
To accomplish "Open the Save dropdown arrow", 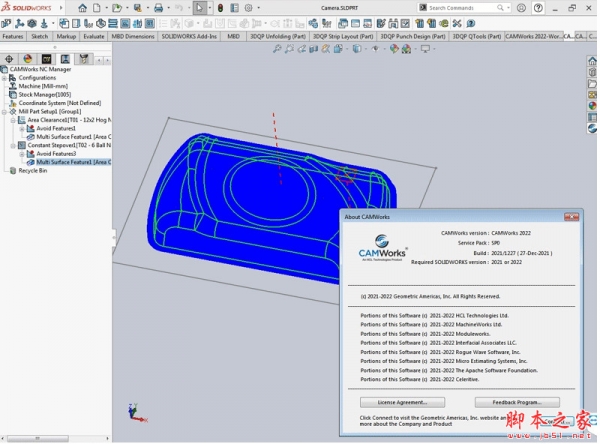I will (147, 8).
